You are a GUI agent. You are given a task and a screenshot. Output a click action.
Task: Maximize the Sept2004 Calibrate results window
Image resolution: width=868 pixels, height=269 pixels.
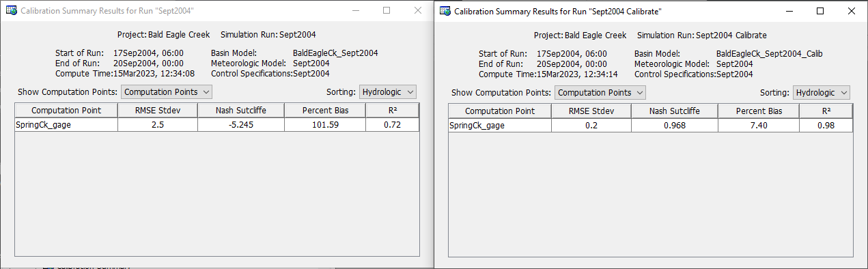(x=820, y=11)
